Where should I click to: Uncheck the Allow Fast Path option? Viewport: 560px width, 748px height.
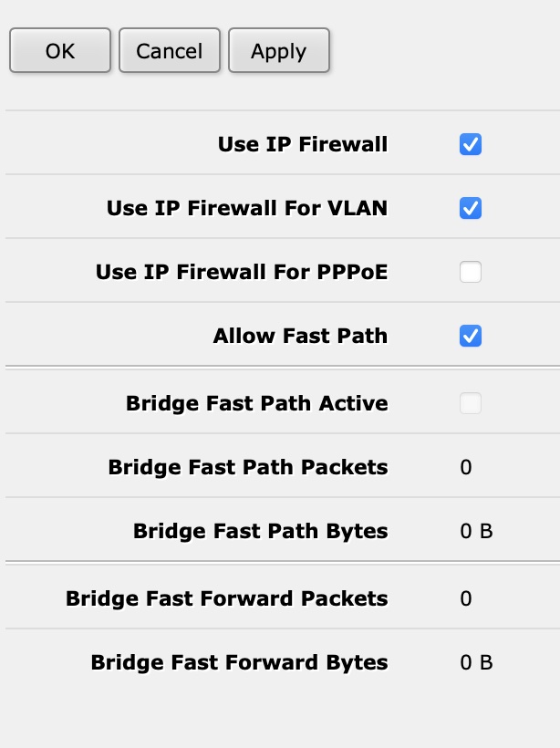point(471,336)
